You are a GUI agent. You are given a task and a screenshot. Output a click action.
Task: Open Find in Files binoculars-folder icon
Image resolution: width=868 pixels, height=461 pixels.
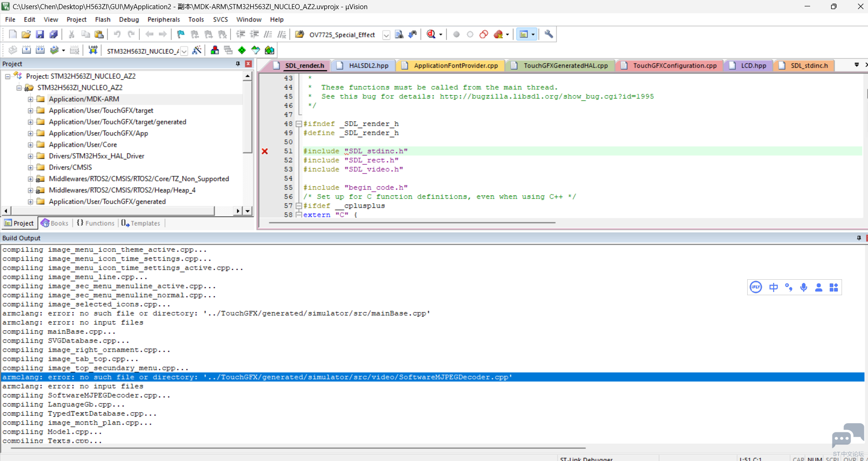(300, 34)
